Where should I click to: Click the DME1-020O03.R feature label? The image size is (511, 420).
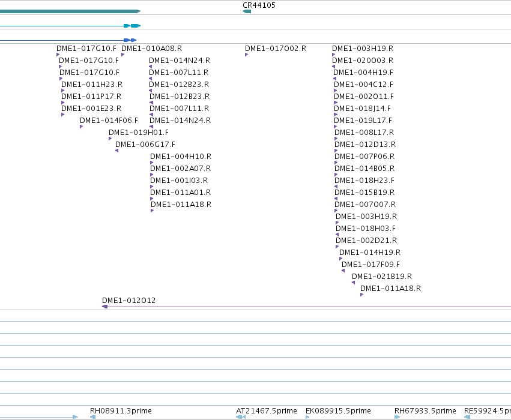pos(363,60)
